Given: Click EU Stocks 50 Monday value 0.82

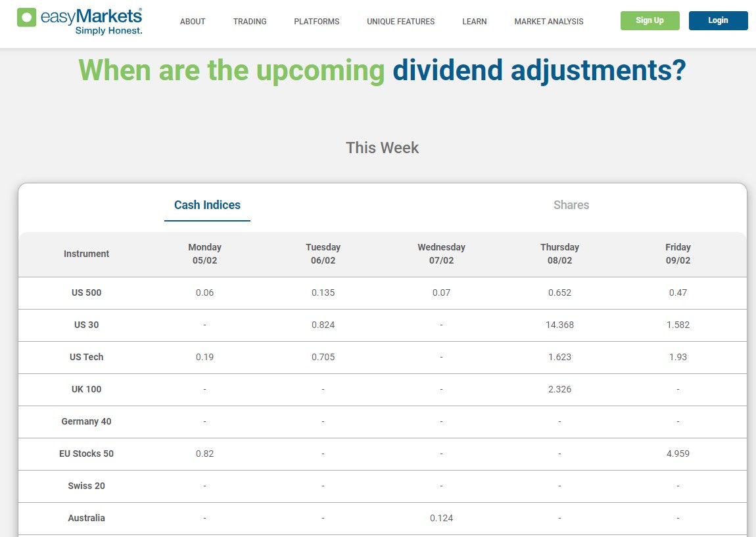Looking at the screenshot, I should [205, 454].
